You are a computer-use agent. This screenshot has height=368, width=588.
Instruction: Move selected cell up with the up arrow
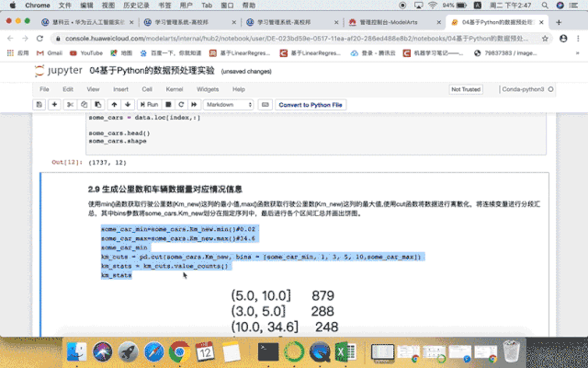[114, 105]
